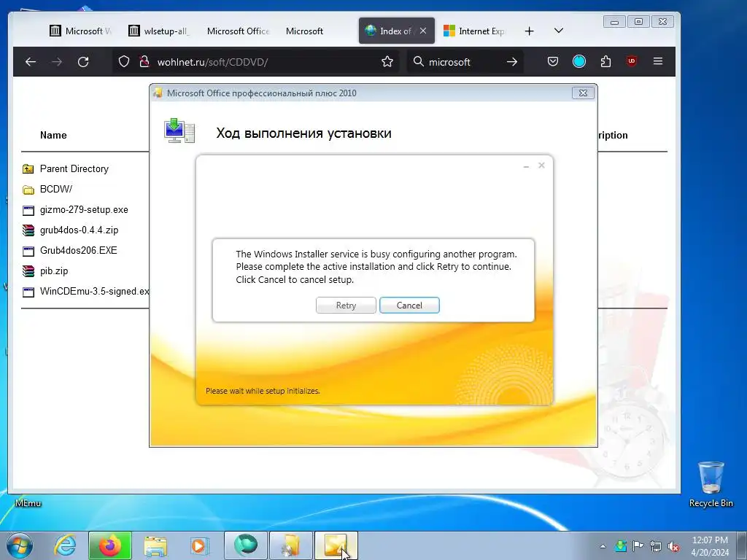747x560 pixels.
Task: Download Grub4dos206.EXE
Action: (x=79, y=251)
